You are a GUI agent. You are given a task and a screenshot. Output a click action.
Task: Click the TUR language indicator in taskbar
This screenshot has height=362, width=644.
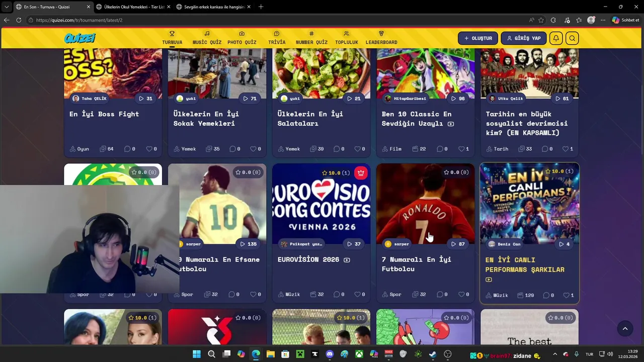[x=589, y=355]
